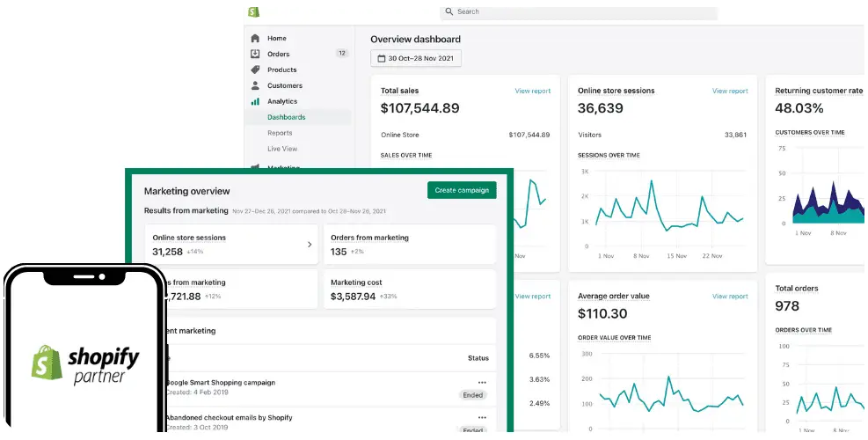Focus the Search input field

[x=579, y=11]
